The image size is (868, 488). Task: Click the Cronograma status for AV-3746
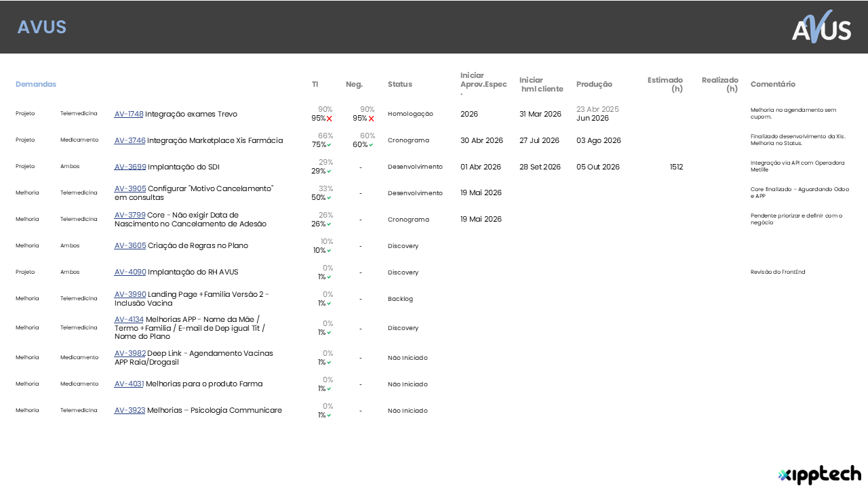point(408,140)
